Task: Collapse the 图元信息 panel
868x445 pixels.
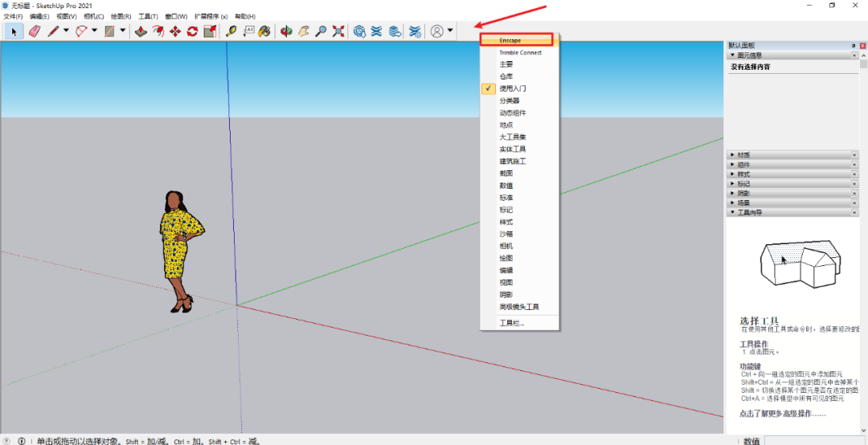Action: (x=746, y=55)
